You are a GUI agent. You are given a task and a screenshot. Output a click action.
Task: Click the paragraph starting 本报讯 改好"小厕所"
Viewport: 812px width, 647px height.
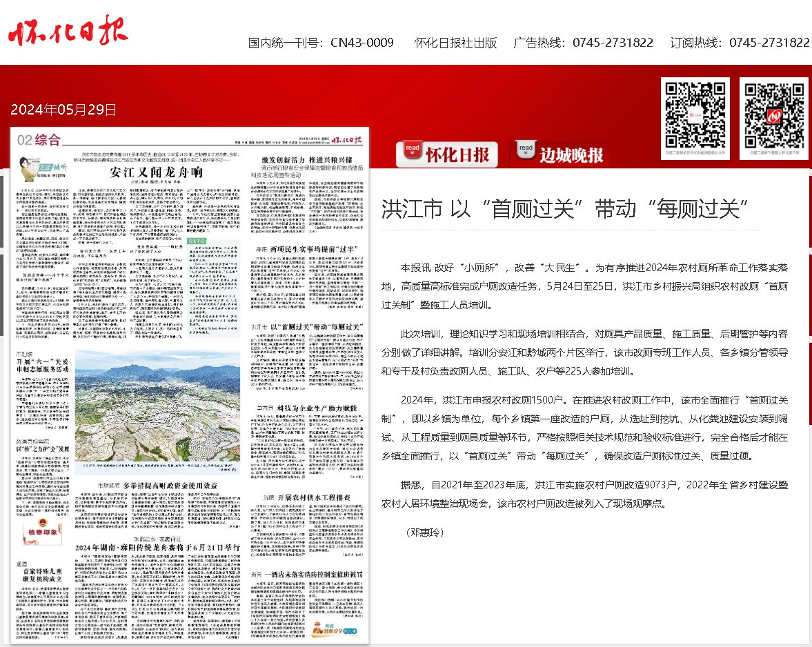[584, 286]
